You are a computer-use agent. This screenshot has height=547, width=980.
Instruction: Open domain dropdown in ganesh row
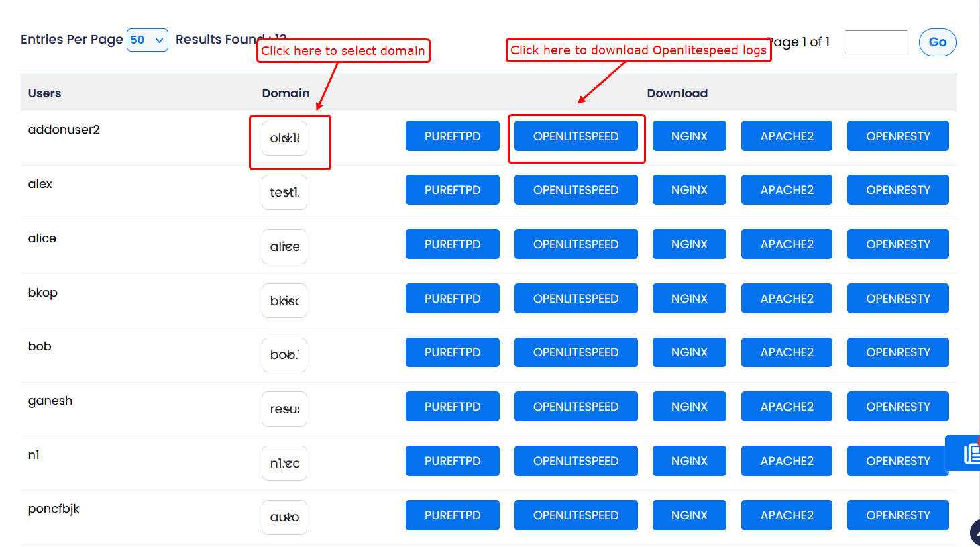(x=284, y=409)
